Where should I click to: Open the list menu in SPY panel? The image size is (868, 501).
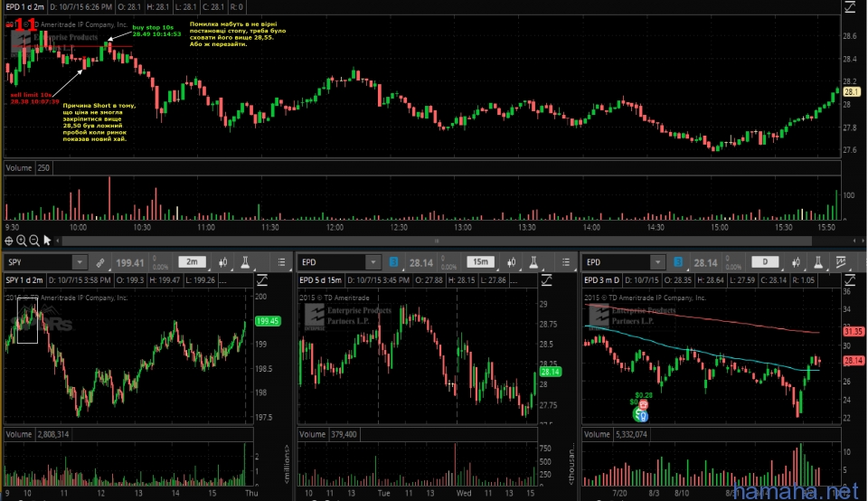282,262
